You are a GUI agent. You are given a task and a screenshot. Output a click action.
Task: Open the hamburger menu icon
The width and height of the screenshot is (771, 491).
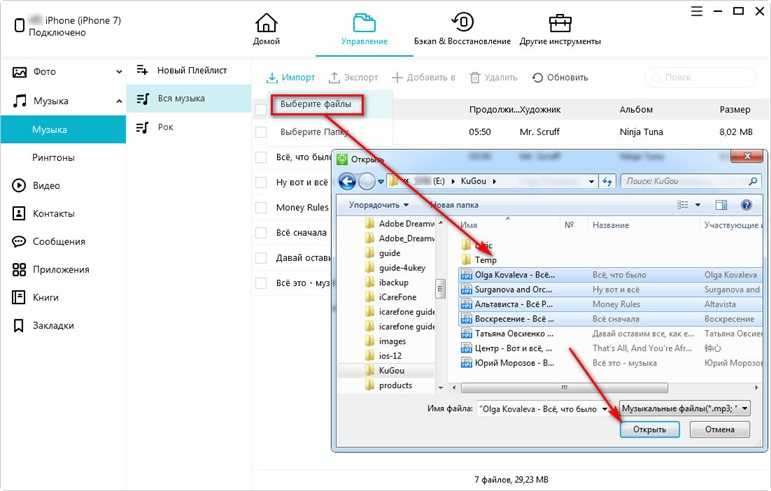coord(696,11)
